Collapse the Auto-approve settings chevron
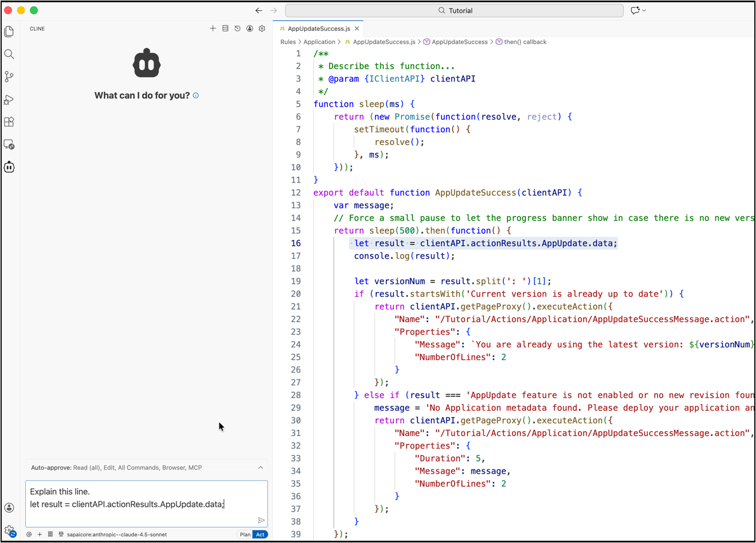The width and height of the screenshot is (756, 543). pos(260,468)
